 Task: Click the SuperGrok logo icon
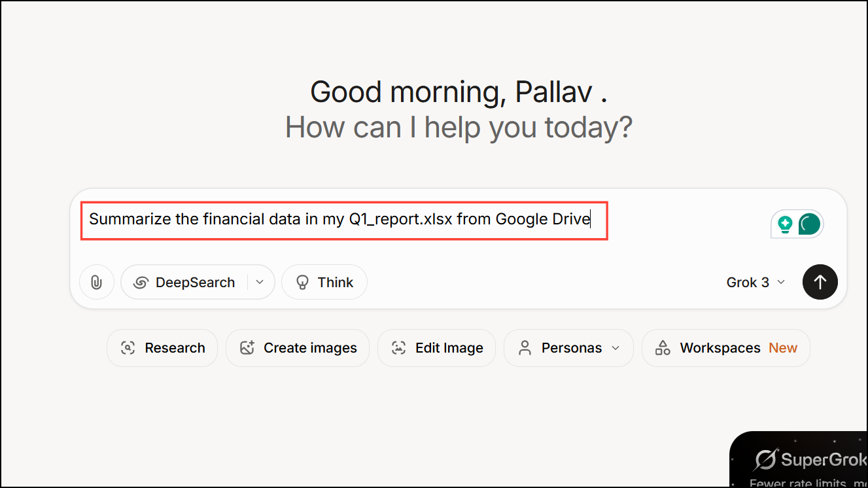point(765,460)
